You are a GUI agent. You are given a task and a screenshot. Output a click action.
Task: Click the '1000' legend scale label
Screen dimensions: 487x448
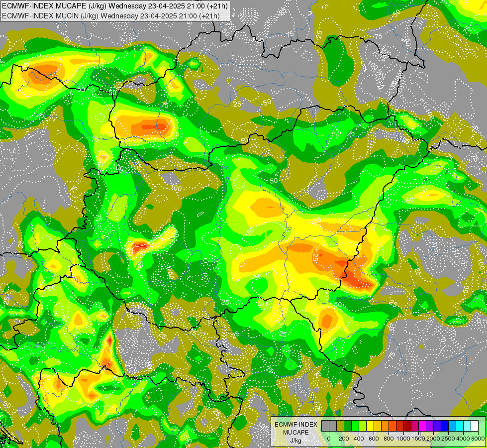pos(403,439)
